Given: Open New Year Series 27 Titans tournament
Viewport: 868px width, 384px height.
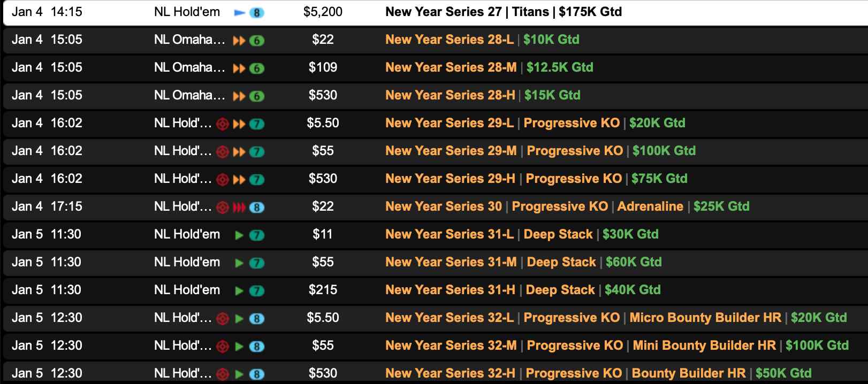Looking at the screenshot, I should [503, 12].
